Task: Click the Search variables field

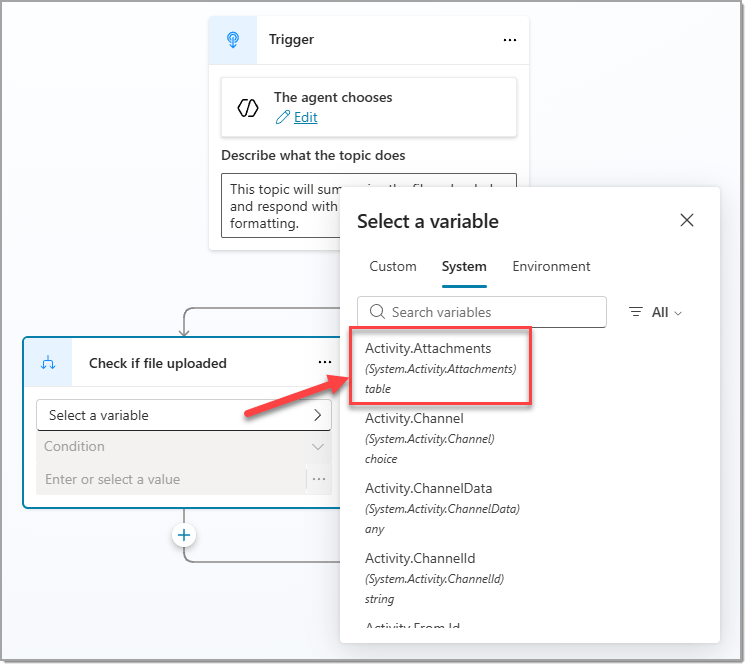Action: pos(483,313)
